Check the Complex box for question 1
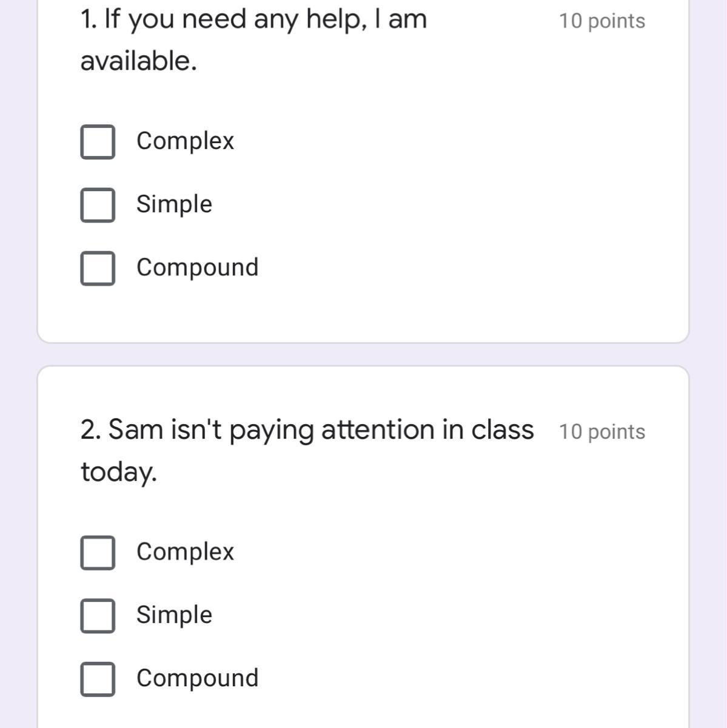The height and width of the screenshot is (728, 727). (x=98, y=141)
